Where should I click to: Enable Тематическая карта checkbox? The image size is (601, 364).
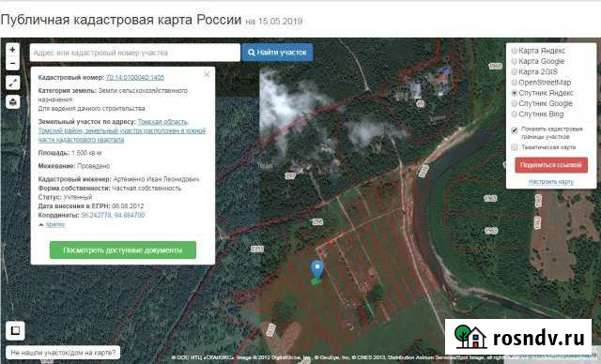[x=515, y=147]
